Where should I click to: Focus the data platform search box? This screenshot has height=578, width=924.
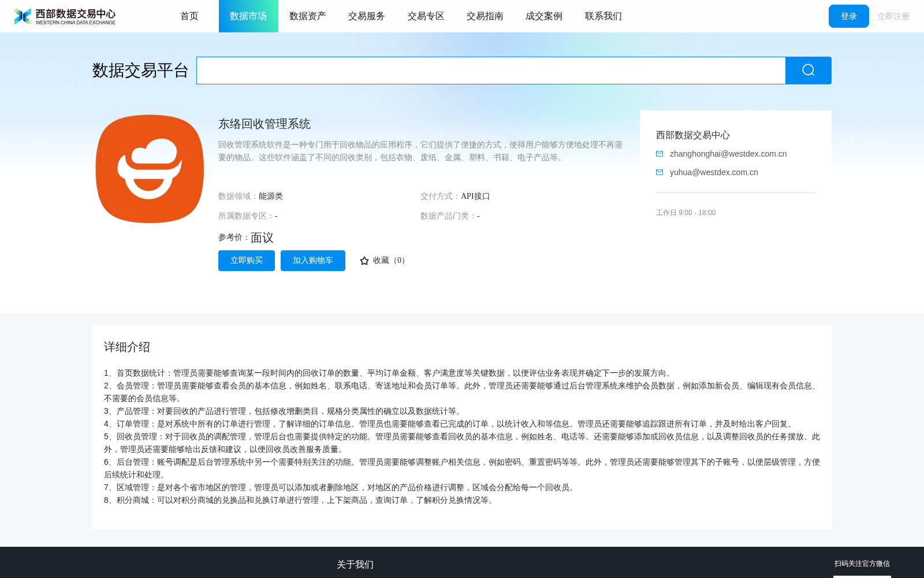[x=491, y=71]
